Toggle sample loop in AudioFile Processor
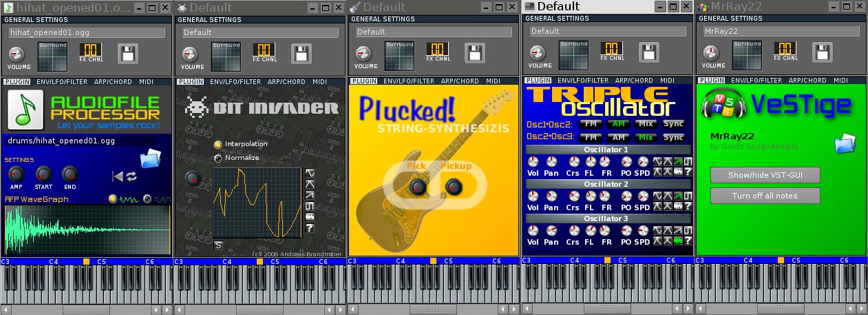The width and height of the screenshot is (868, 315). coord(131,176)
